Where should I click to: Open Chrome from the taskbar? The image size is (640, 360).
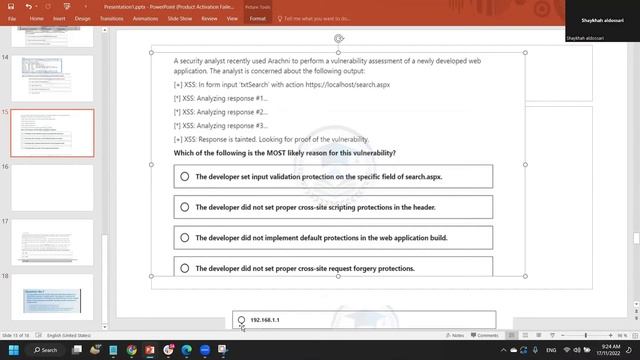coord(131,350)
